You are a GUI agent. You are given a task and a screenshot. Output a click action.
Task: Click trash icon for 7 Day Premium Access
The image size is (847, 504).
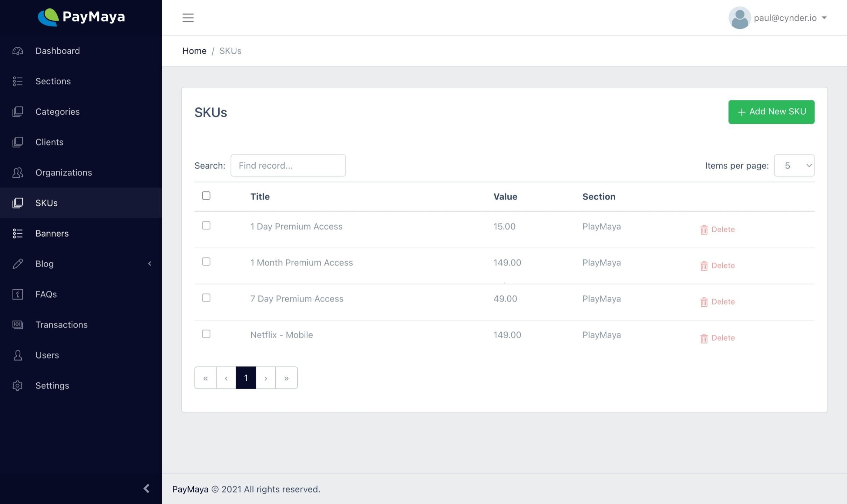pyautogui.click(x=704, y=302)
